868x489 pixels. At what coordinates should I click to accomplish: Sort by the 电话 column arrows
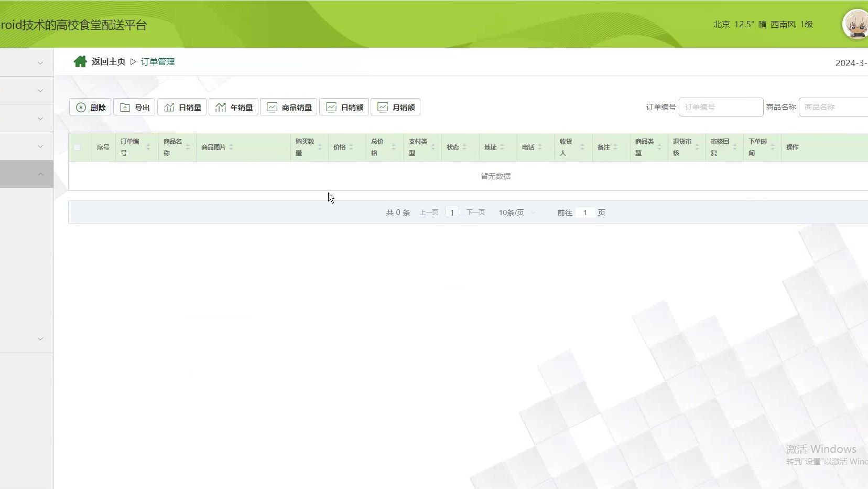tap(540, 147)
